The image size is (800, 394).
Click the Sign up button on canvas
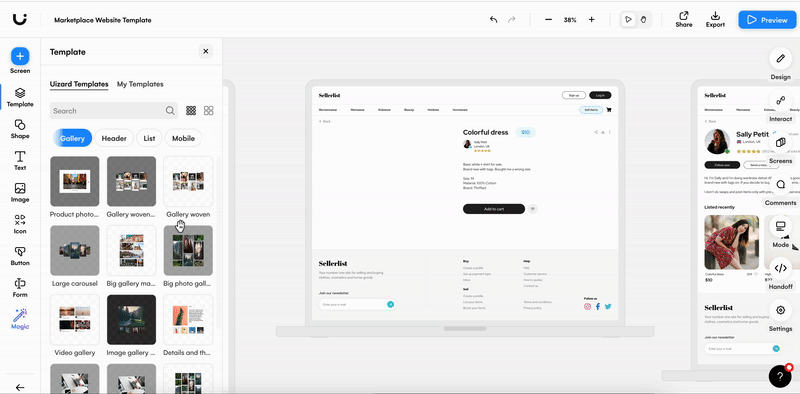pos(574,95)
